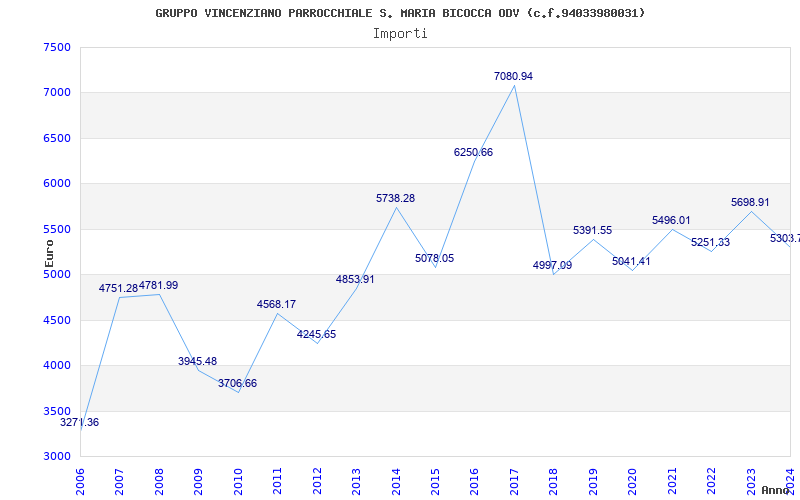Select the 3271.36 data label
The width and height of the screenshot is (800, 500).
pos(80,423)
